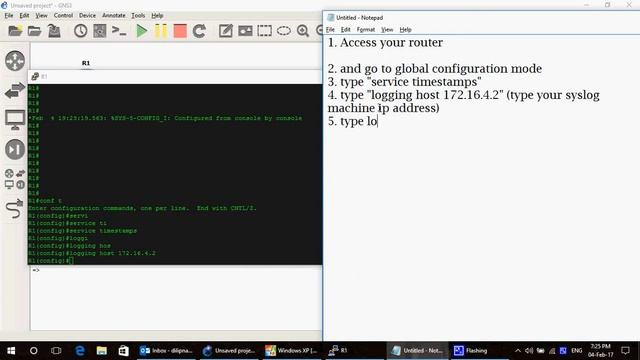The image size is (640, 360).
Task: Click the show interface labels icon
Action: [100, 31]
